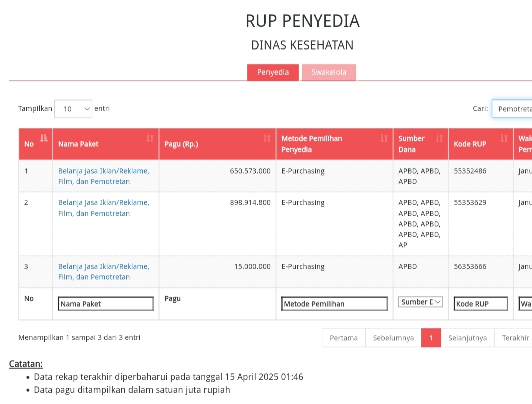
Task: Click the Kode RUP filter input
Action: tap(480, 304)
